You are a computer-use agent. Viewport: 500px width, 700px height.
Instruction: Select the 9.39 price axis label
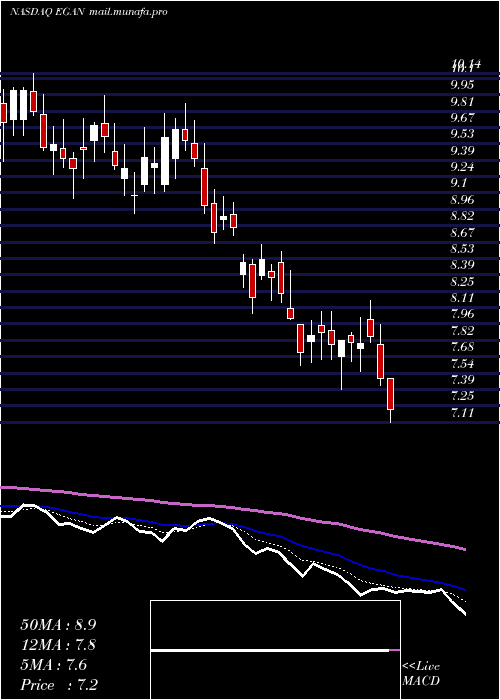tap(463, 150)
